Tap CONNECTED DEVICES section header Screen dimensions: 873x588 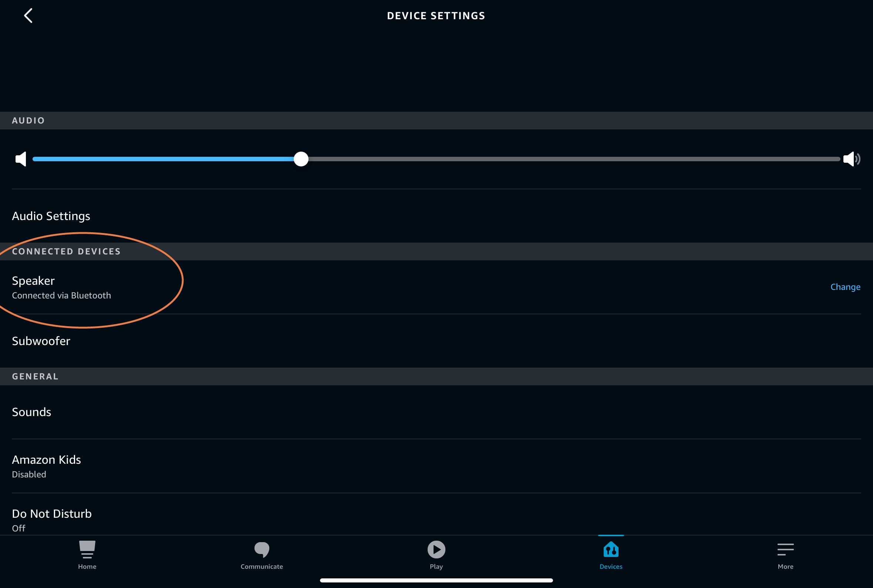pyautogui.click(x=66, y=251)
